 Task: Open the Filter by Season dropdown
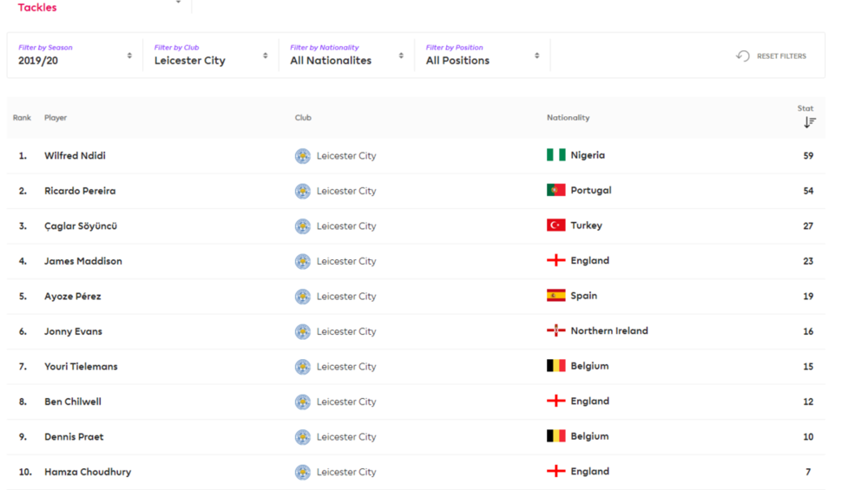point(75,56)
